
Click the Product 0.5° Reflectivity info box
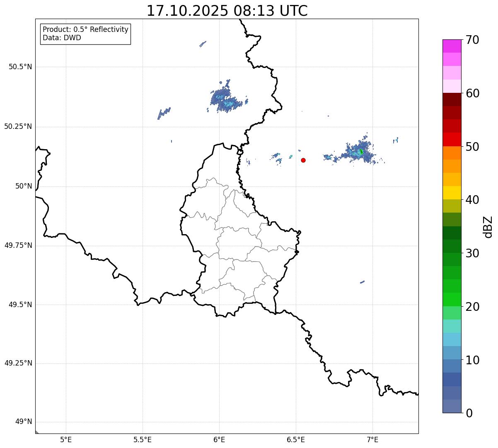[85, 34]
